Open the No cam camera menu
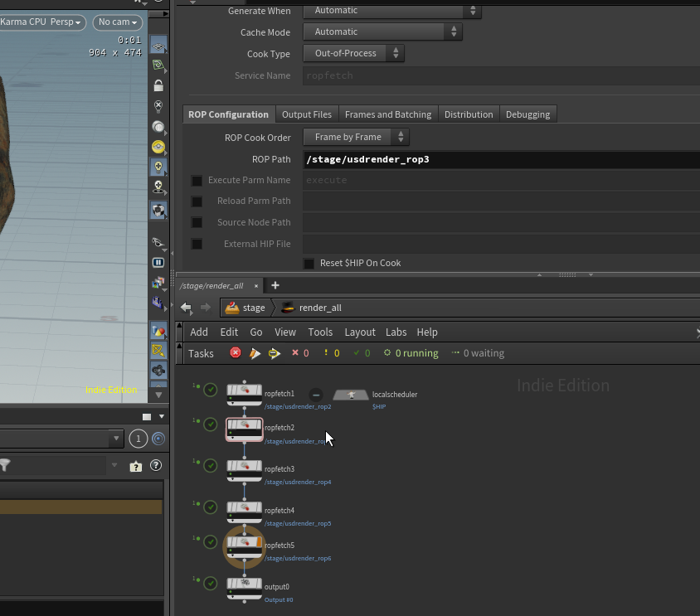This screenshot has height=616, width=700. [x=118, y=22]
